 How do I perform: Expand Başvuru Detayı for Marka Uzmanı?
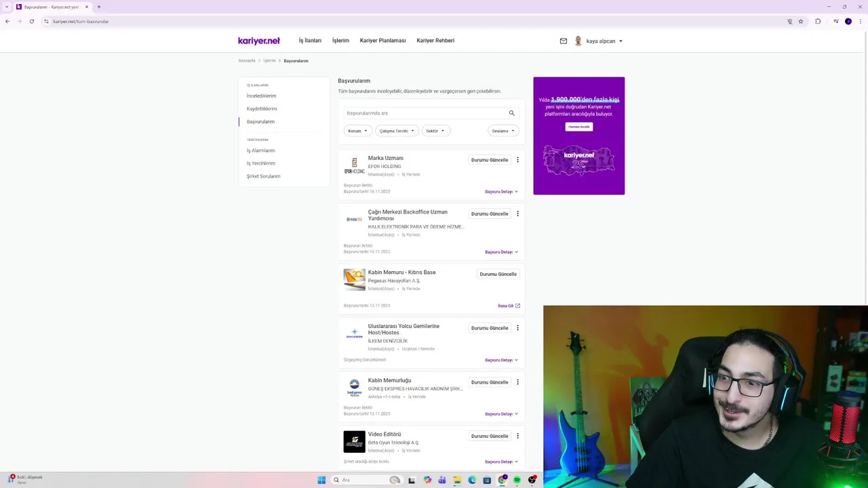click(x=501, y=192)
